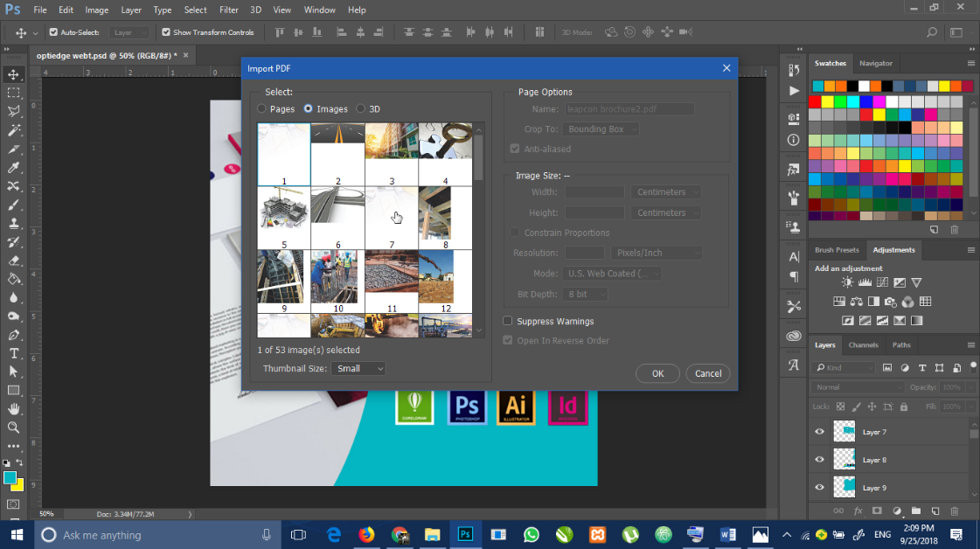The height and width of the screenshot is (549, 980).
Task: Choose the Horizontal Type tool
Action: tap(13, 353)
